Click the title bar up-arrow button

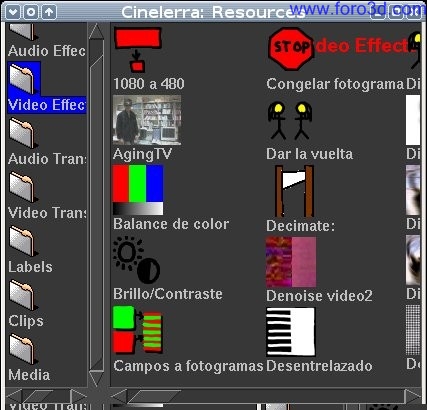click(x=49, y=12)
